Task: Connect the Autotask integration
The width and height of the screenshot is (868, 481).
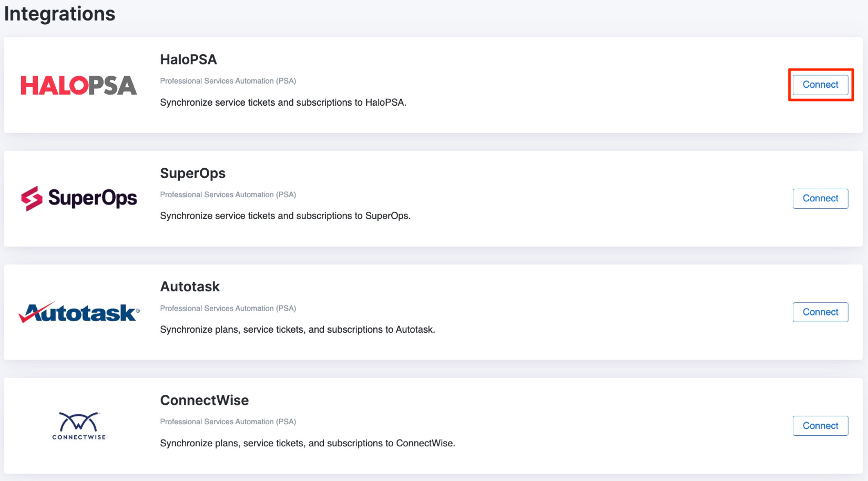Action: pos(820,312)
